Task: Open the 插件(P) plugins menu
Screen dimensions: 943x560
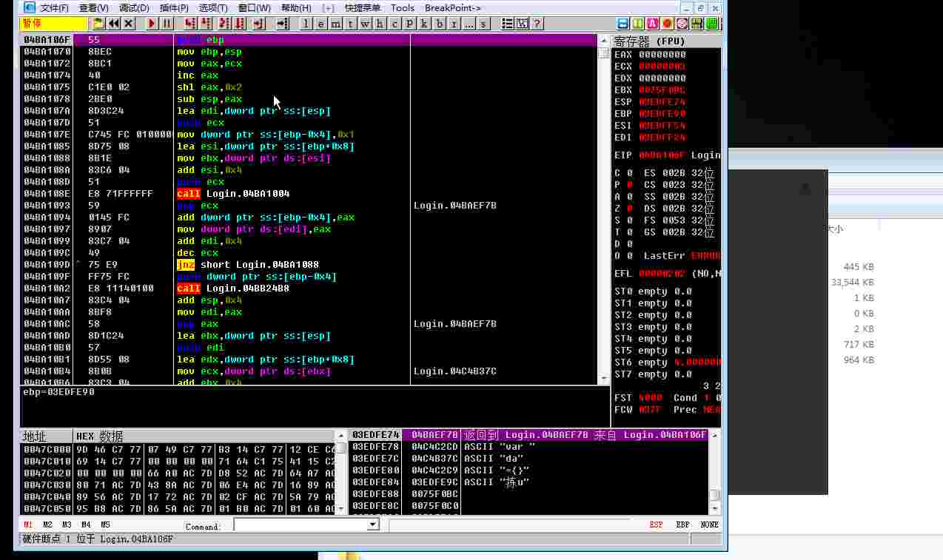Action: click(174, 8)
